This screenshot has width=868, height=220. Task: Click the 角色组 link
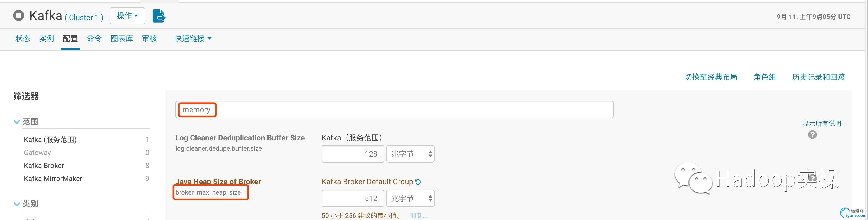pos(765,77)
